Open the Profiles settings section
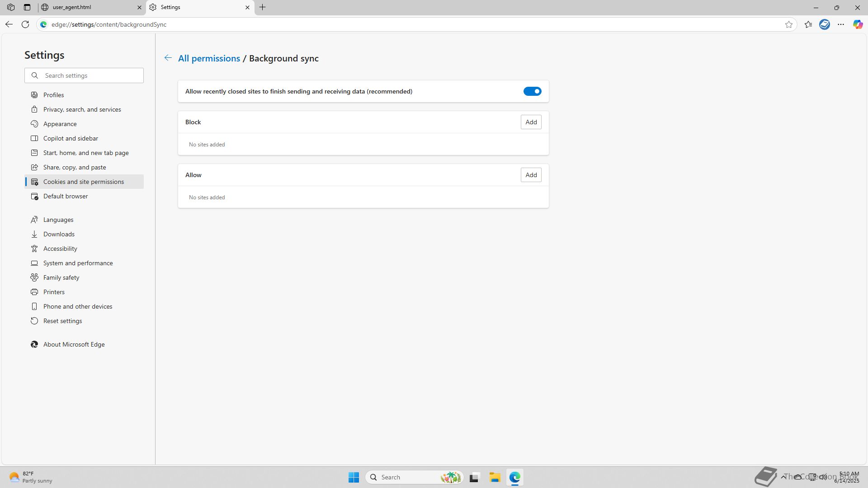Image resolution: width=868 pixels, height=488 pixels. click(x=53, y=95)
